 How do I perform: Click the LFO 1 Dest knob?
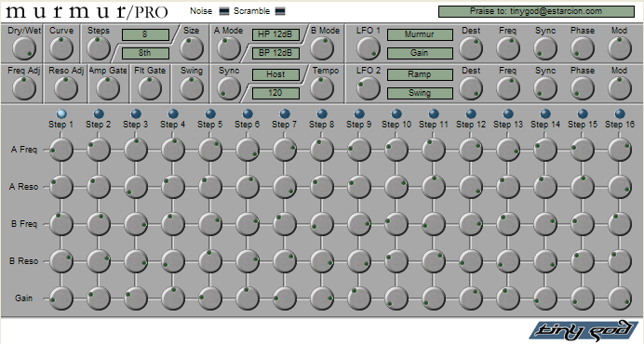point(471,48)
